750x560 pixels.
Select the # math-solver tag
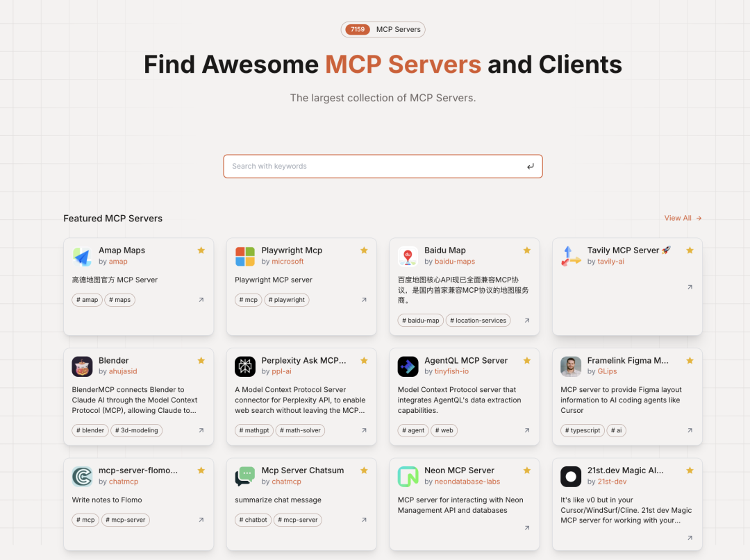tap(300, 430)
